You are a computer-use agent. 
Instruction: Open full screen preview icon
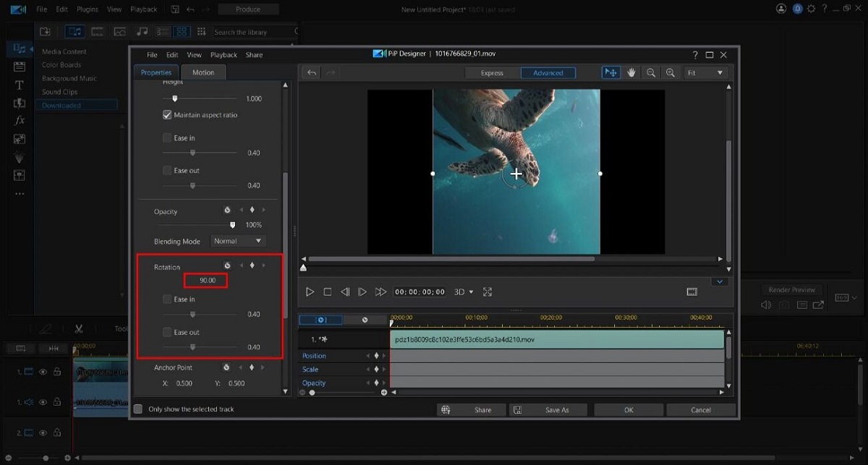coord(487,291)
